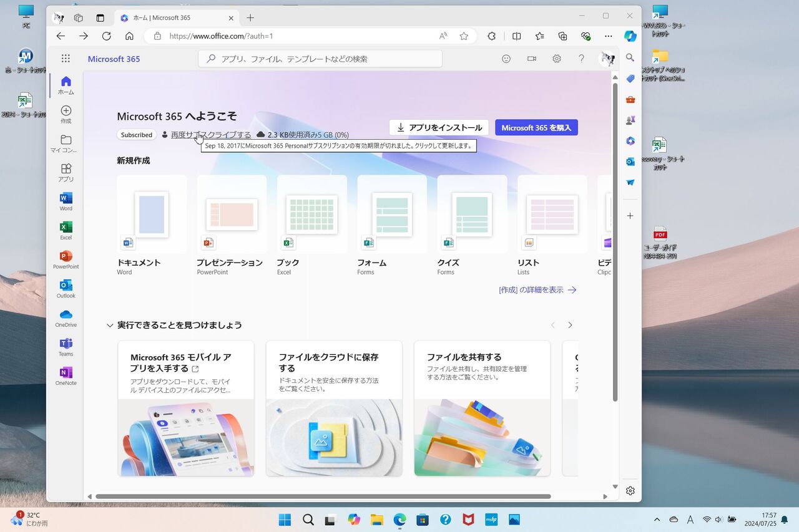Open the Tools briefcase in Edge sidebar
The image size is (799, 532).
pos(630,99)
